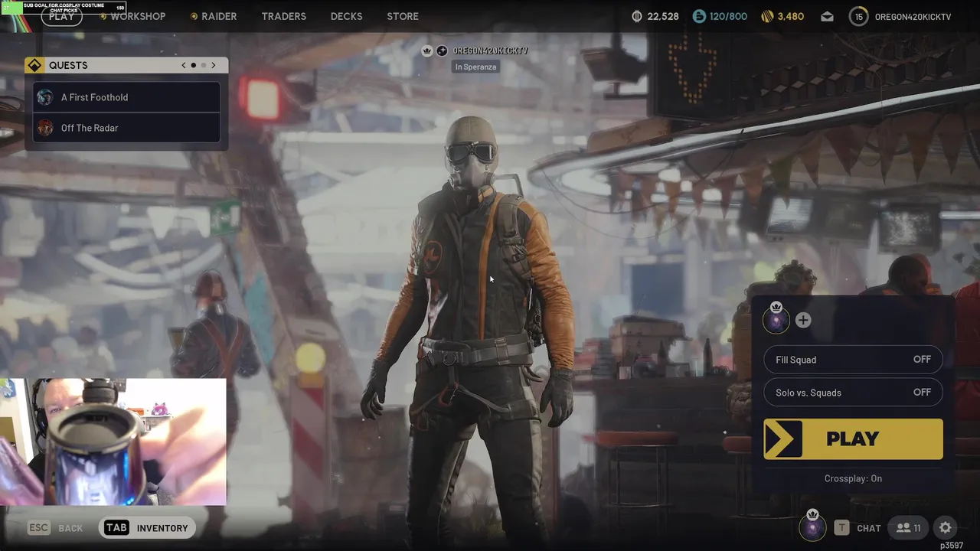Toggle Fill Squad option
980x551 pixels.
pos(853,360)
